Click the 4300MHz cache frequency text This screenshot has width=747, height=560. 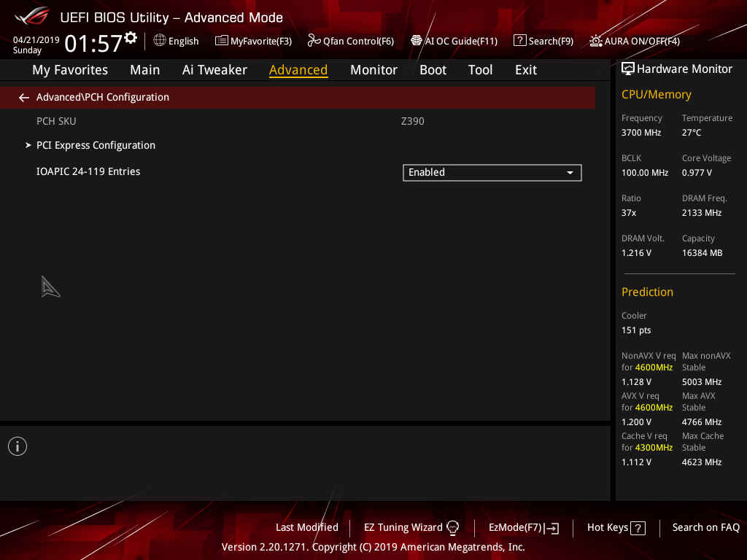click(x=654, y=448)
